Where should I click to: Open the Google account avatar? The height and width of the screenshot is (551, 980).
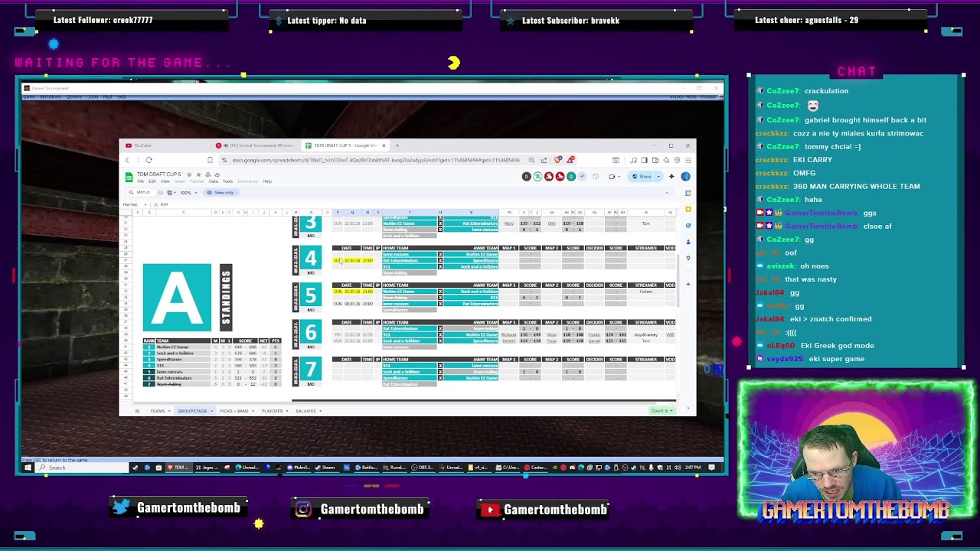point(685,177)
